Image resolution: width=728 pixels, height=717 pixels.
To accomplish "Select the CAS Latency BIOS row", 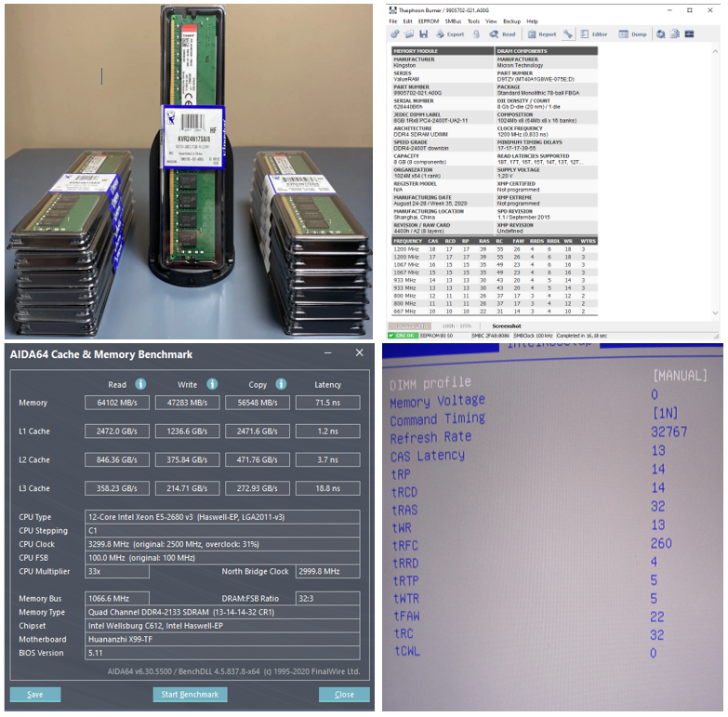I will (x=528, y=453).
